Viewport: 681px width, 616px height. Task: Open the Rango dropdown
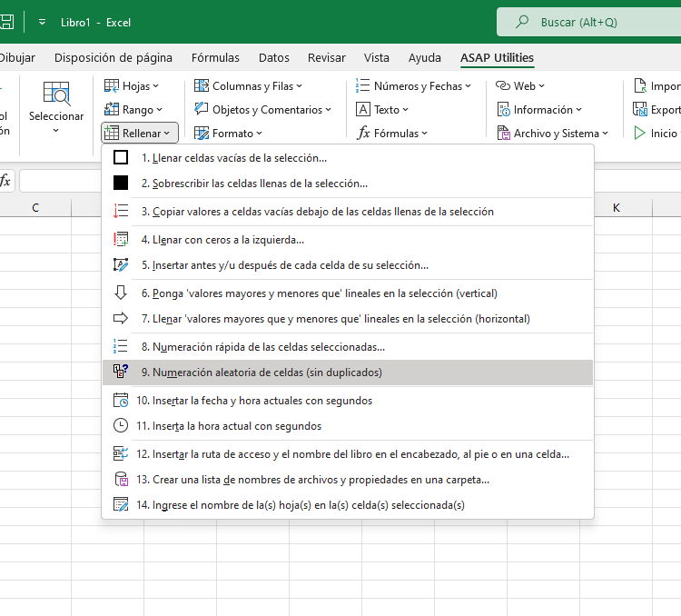[133, 110]
